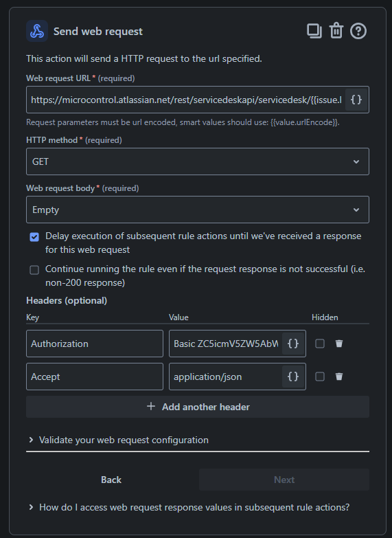Click the Key column header
The height and width of the screenshot is (538, 392).
point(32,317)
